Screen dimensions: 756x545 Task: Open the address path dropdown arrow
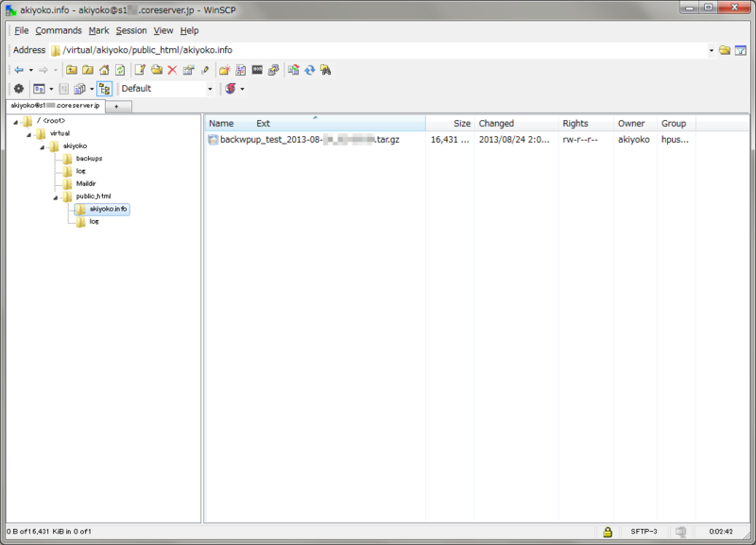[x=712, y=50]
